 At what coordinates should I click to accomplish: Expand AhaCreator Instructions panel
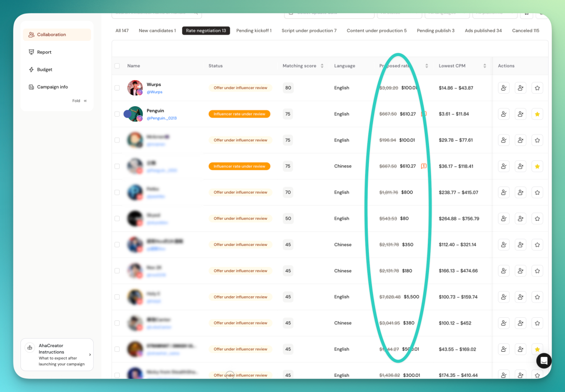pos(57,354)
